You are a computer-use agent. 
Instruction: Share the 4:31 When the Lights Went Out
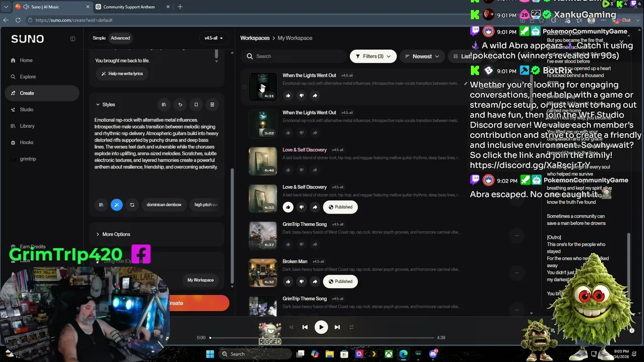click(x=315, y=96)
